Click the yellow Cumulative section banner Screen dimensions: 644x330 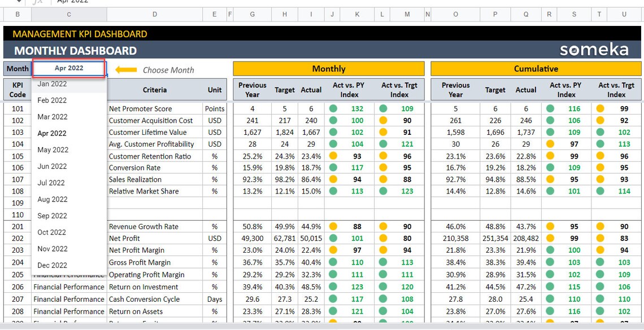click(x=536, y=68)
